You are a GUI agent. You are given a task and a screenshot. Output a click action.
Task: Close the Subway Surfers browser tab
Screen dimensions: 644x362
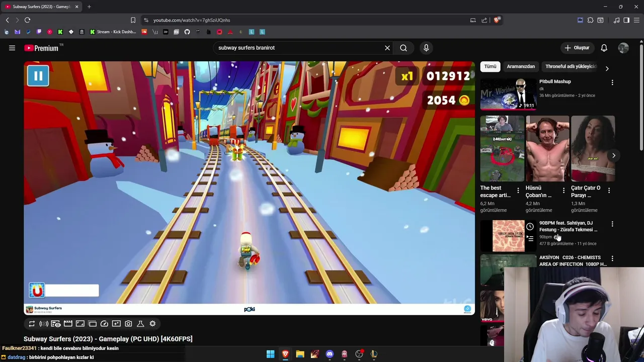(x=76, y=7)
